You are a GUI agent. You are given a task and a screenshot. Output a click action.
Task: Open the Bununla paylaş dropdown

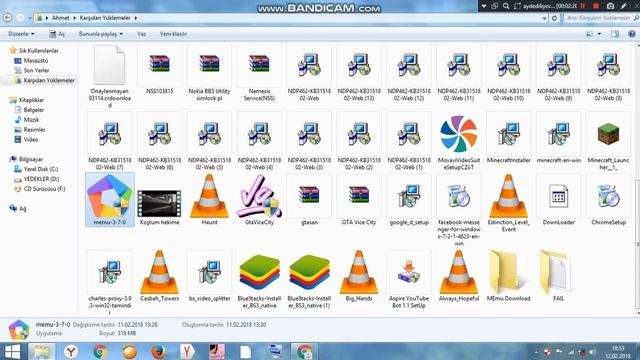pyautogui.click(x=100, y=34)
